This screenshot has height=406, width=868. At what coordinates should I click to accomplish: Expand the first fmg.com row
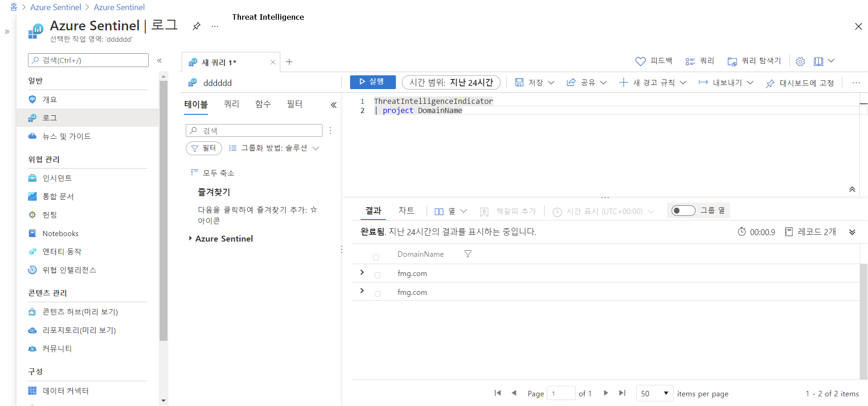(362, 272)
